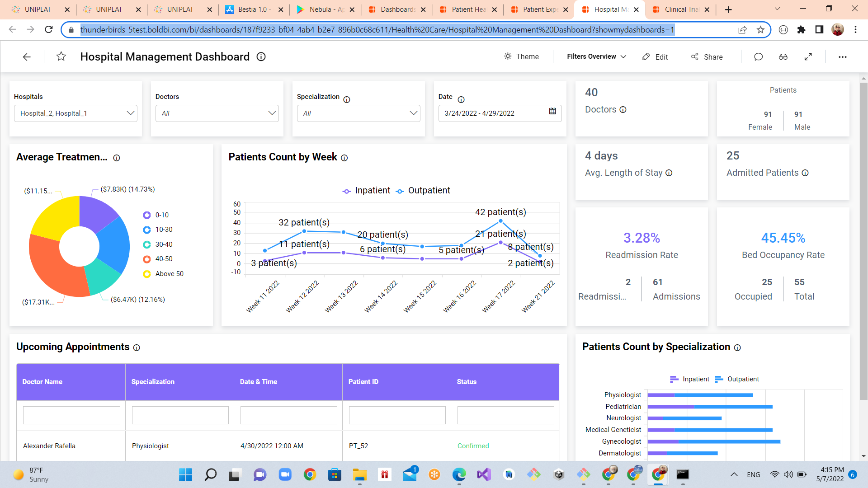Click the Doctor Name search input field
868x488 pixels.
pos(71,415)
